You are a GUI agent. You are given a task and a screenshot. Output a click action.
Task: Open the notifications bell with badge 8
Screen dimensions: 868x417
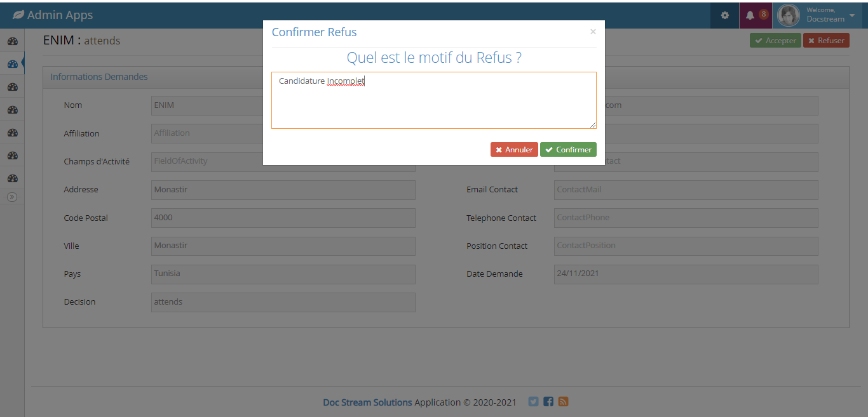pyautogui.click(x=756, y=15)
